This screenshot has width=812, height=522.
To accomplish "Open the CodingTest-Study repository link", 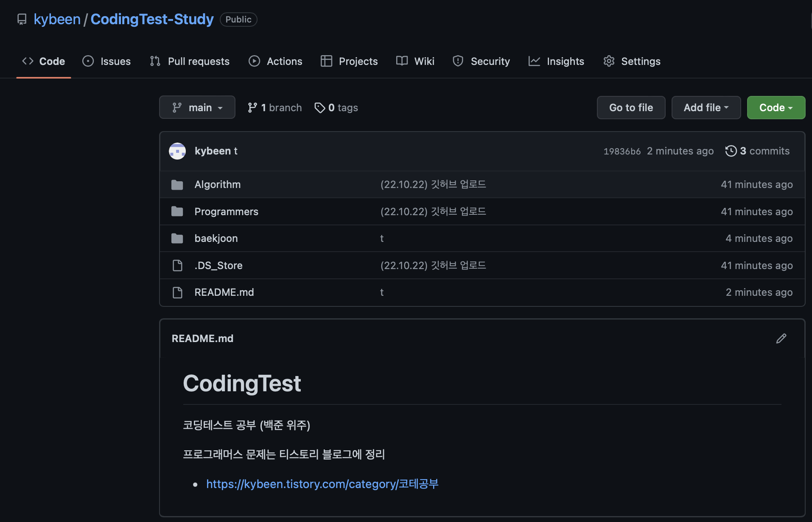I will click(152, 20).
